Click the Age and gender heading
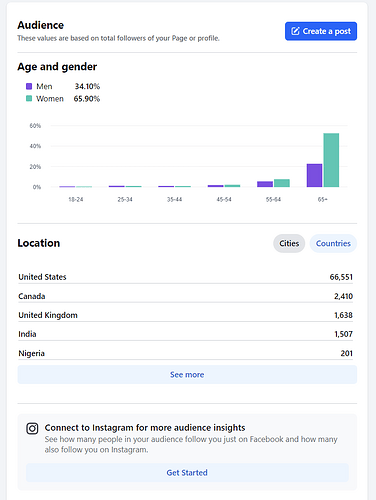Screen dimensions: 376x500 (57, 67)
